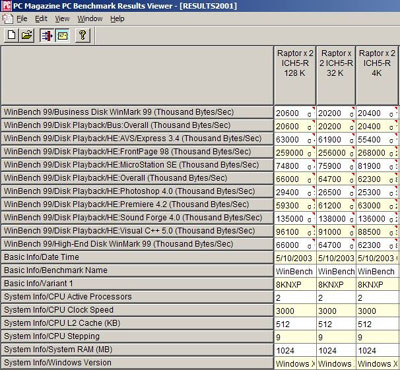This screenshot has width=400, height=370.
Task: Click the System Info/CPU Clock Speed row header
Action: (137, 310)
